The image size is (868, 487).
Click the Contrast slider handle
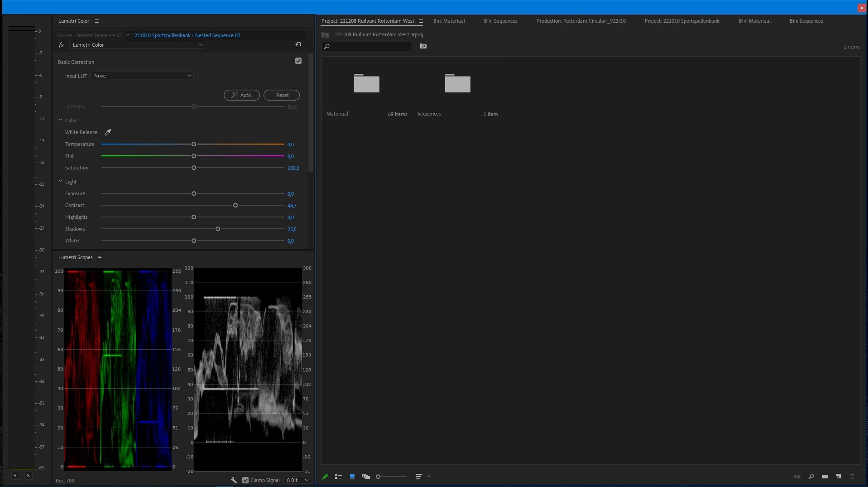click(235, 205)
